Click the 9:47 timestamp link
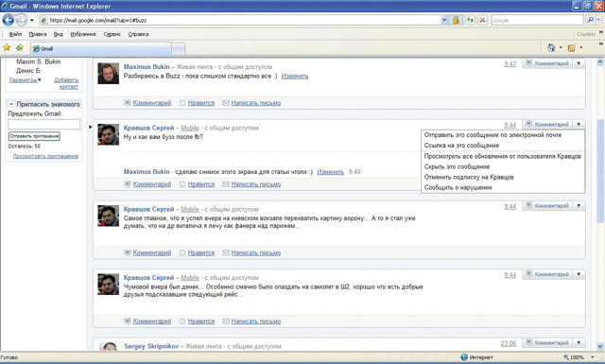Image resolution: width=605 pixels, height=364 pixels. (x=510, y=64)
